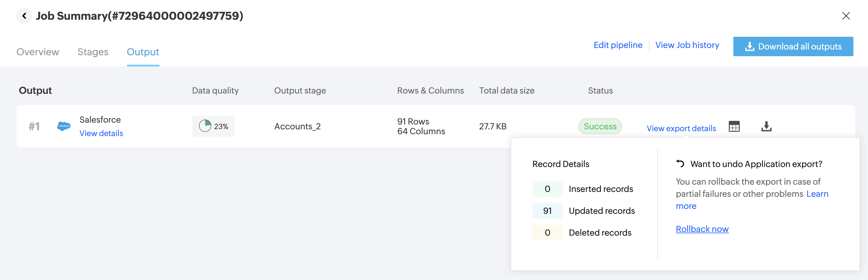Click View export details link
The width and height of the screenshot is (868, 280).
681,128
